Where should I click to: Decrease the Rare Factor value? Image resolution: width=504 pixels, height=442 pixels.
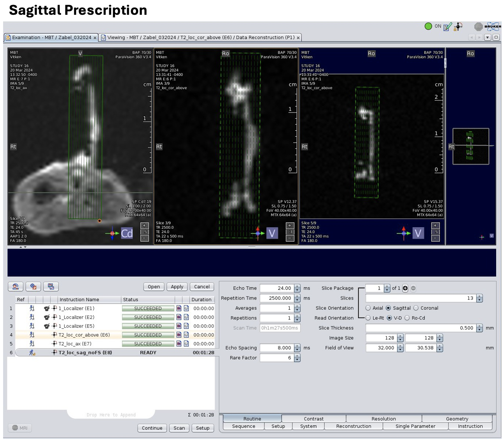click(297, 360)
